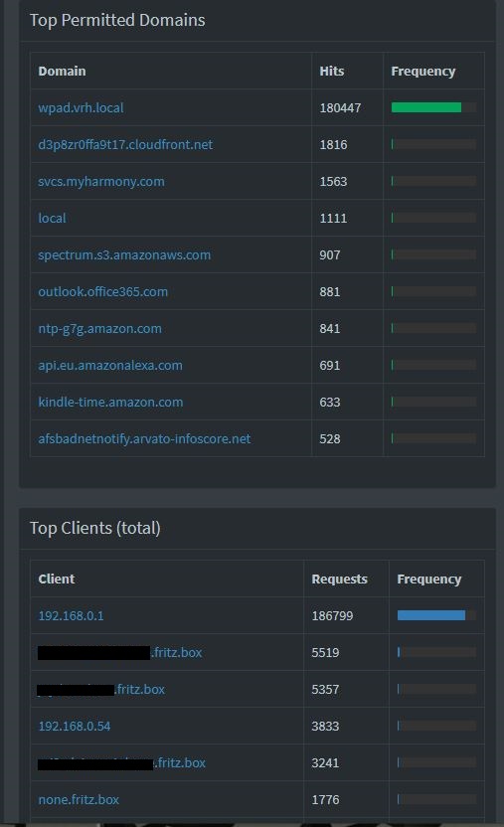
Task: Click the Hits column header
Action: pyautogui.click(x=332, y=72)
